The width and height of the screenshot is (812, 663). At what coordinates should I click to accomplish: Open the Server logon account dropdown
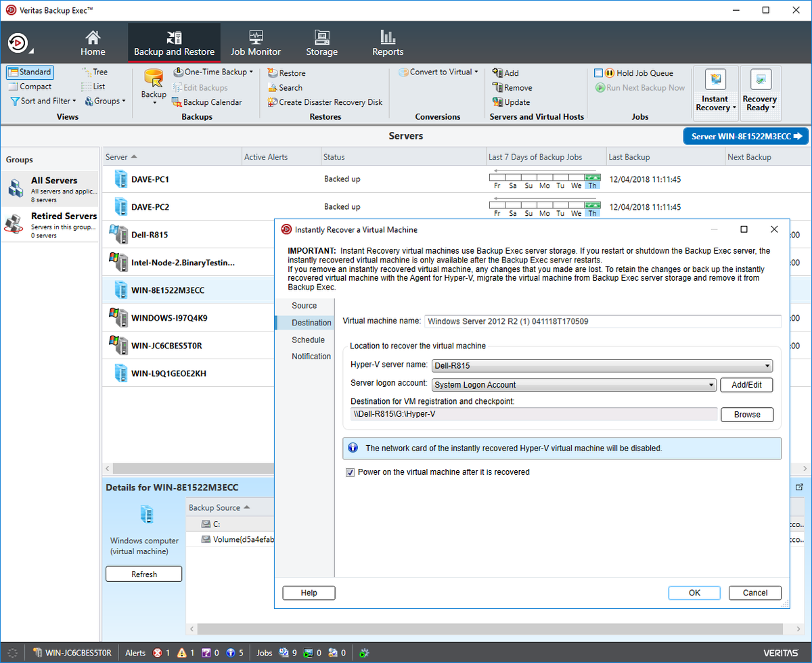pyautogui.click(x=710, y=384)
